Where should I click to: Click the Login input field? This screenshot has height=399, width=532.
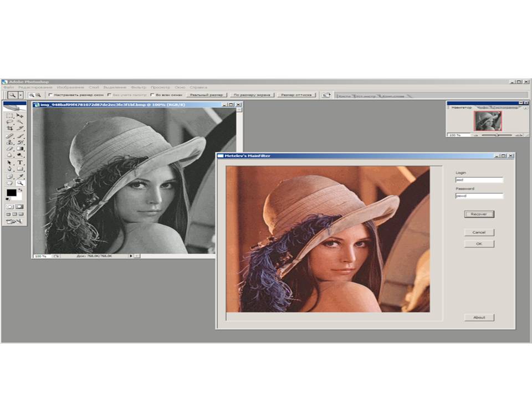coord(479,180)
